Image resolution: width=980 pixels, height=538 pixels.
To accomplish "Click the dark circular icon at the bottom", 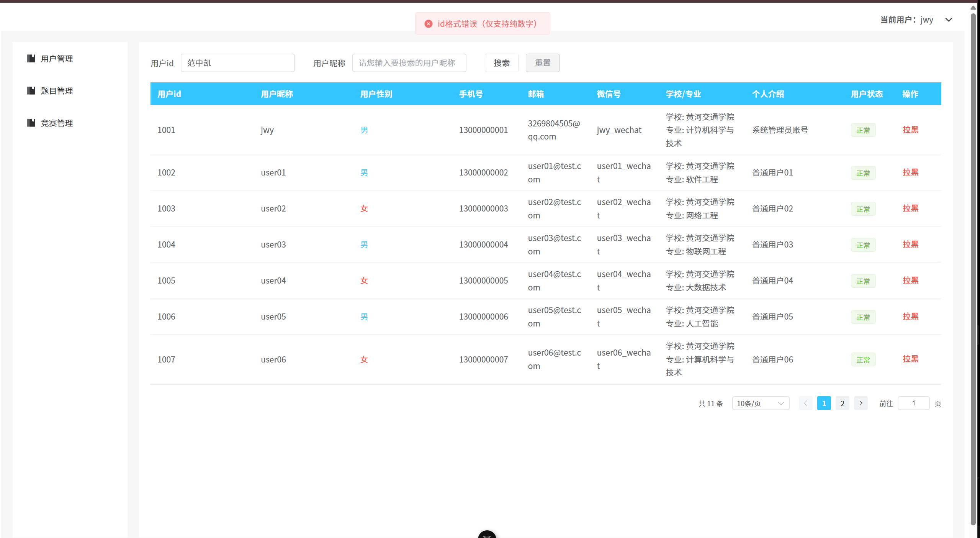I will [x=487, y=535].
